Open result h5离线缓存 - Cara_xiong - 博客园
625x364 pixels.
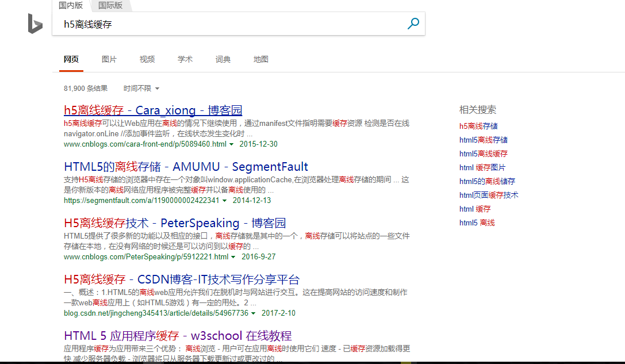click(153, 110)
